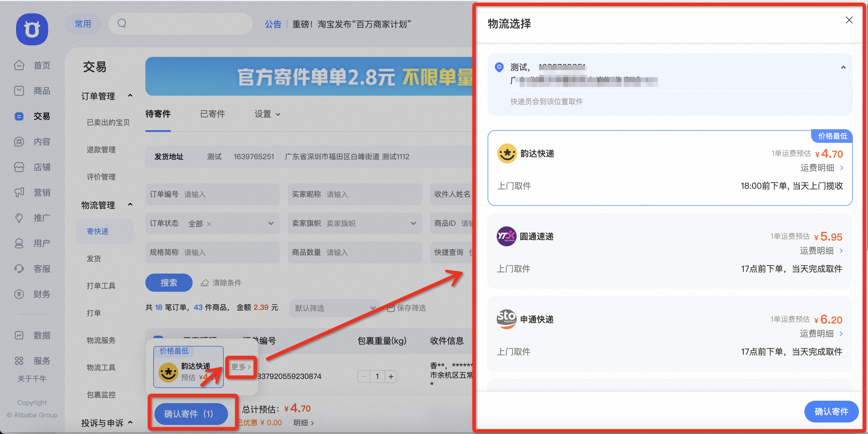This screenshot has width=868, height=434.
Task: Open the 推广 promotion lightbulb icon
Action: 19,218
